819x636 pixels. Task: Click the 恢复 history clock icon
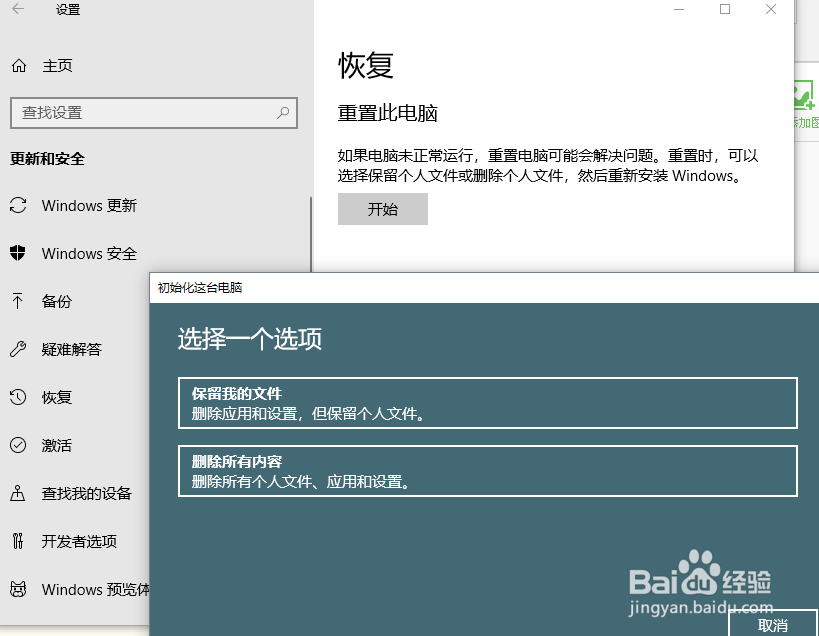18,397
